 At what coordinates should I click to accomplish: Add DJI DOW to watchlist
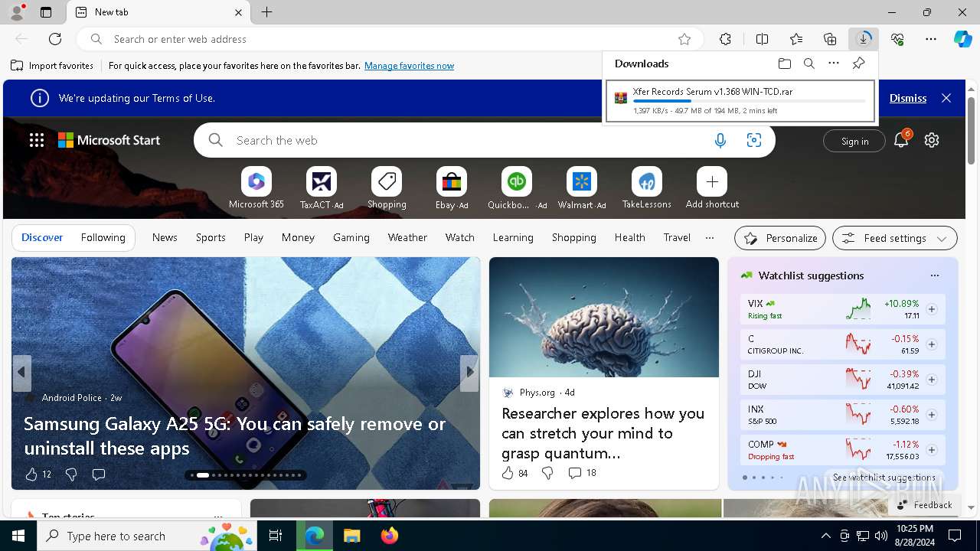click(932, 380)
